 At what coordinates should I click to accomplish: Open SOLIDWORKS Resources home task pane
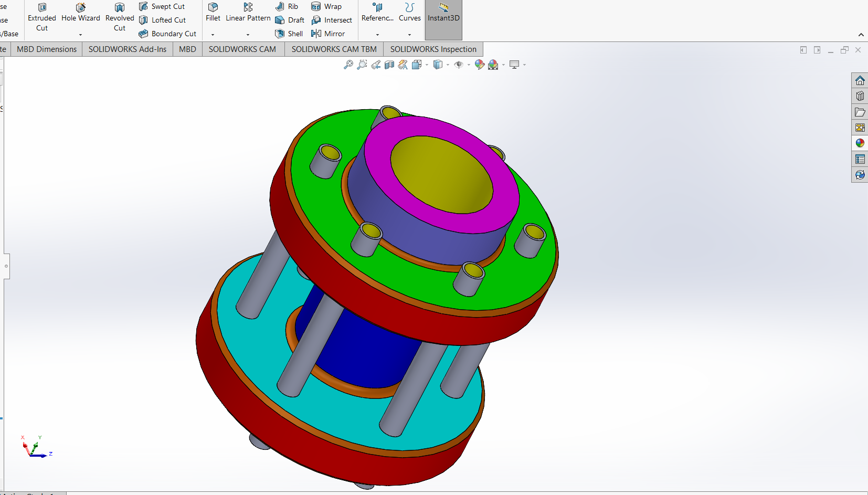click(860, 80)
